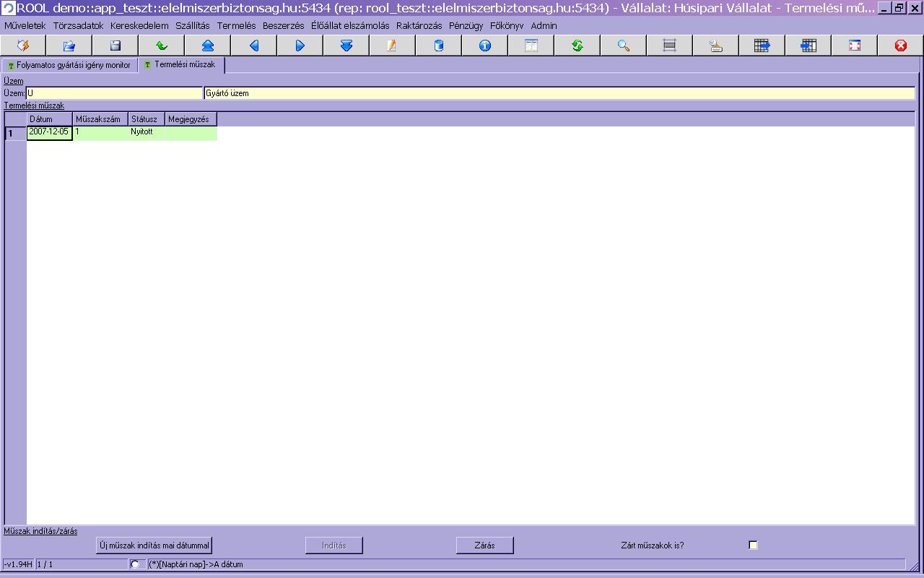Click the Üzem code field containing U

pyautogui.click(x=115, y=93)
